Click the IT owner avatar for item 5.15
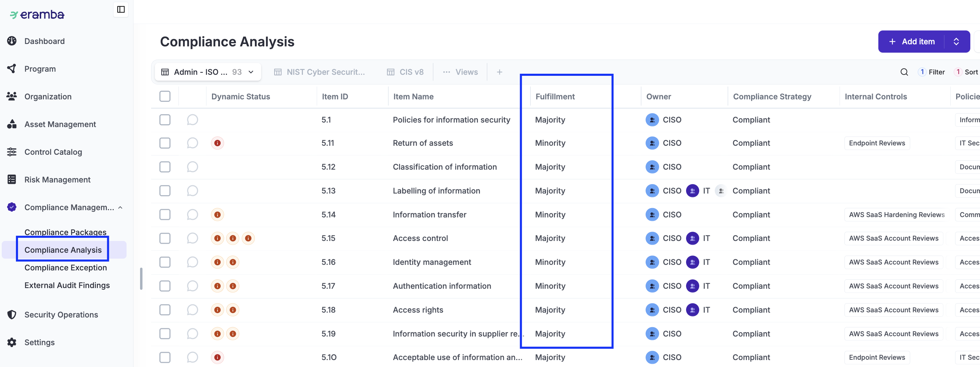The image size is (980, 367). 692,238
